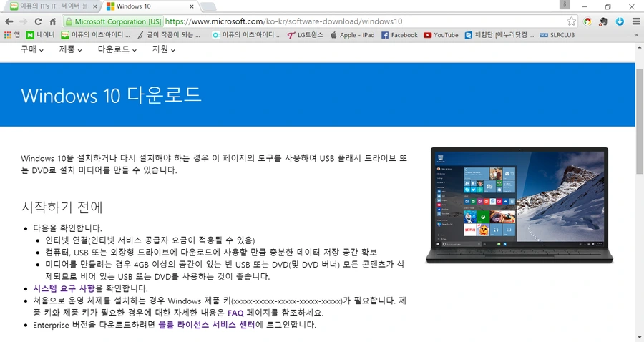Open the 볼륨 라이선스 서비스 센터 link

[207, 325]
